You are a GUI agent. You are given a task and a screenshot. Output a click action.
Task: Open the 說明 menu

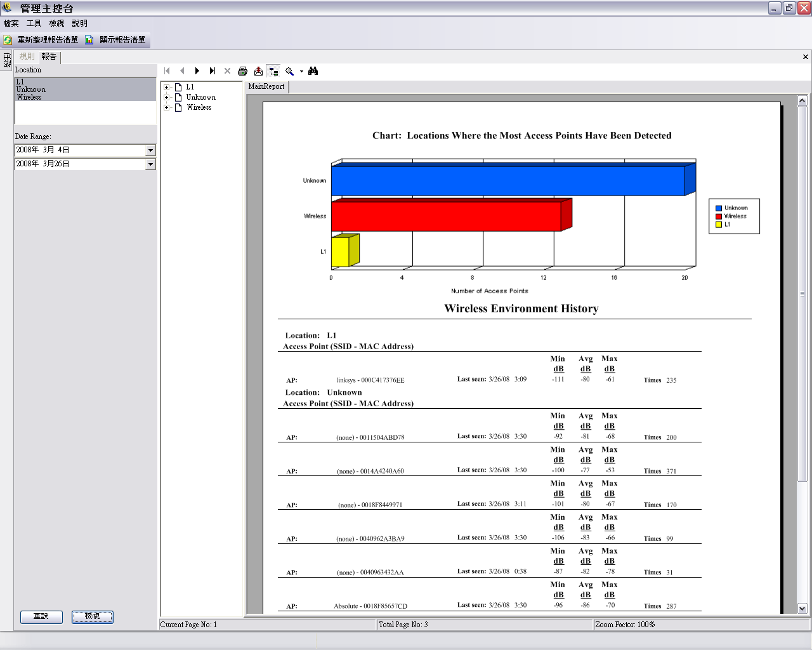tap(80, 23)
